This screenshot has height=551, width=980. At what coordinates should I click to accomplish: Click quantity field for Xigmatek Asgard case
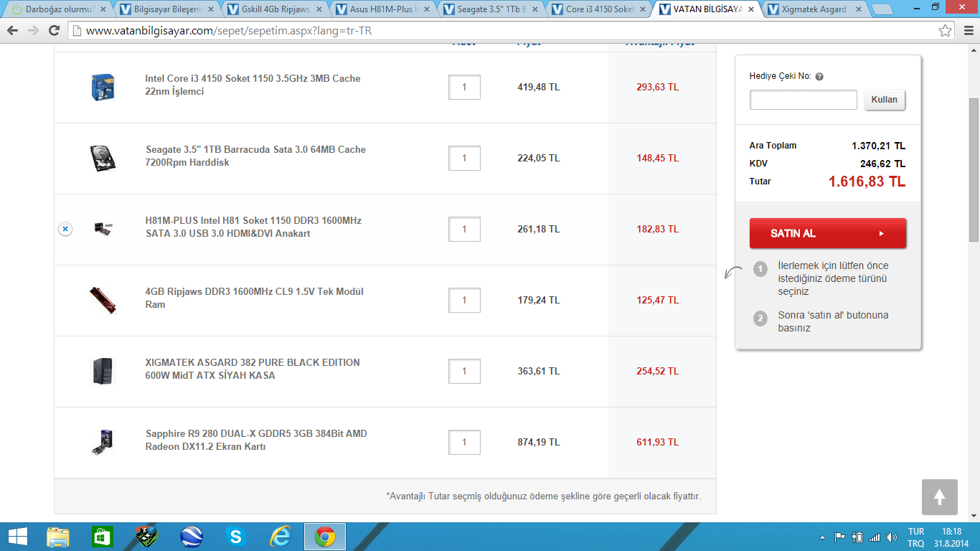tap(464, 371)
